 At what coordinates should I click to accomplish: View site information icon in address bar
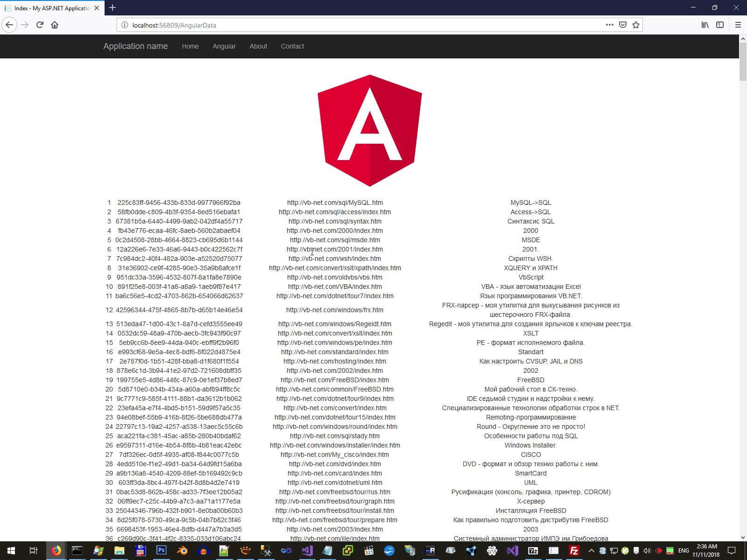tap(125, 25)
